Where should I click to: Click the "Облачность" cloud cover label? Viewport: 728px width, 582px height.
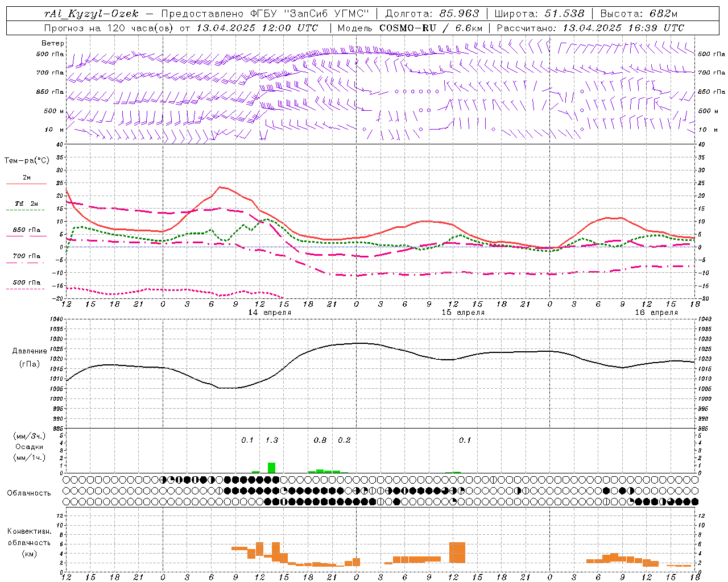click(29, 493)
